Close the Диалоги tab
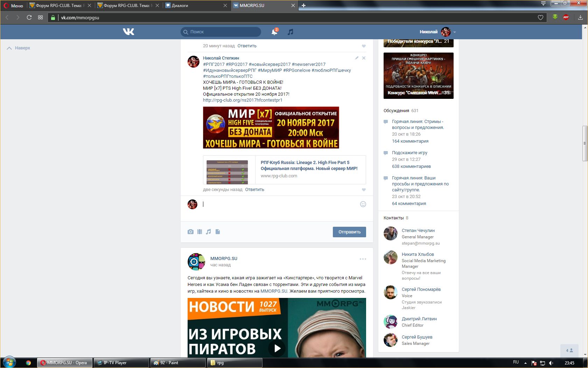Viewport: 588px width, 368px height. point(225,5)
